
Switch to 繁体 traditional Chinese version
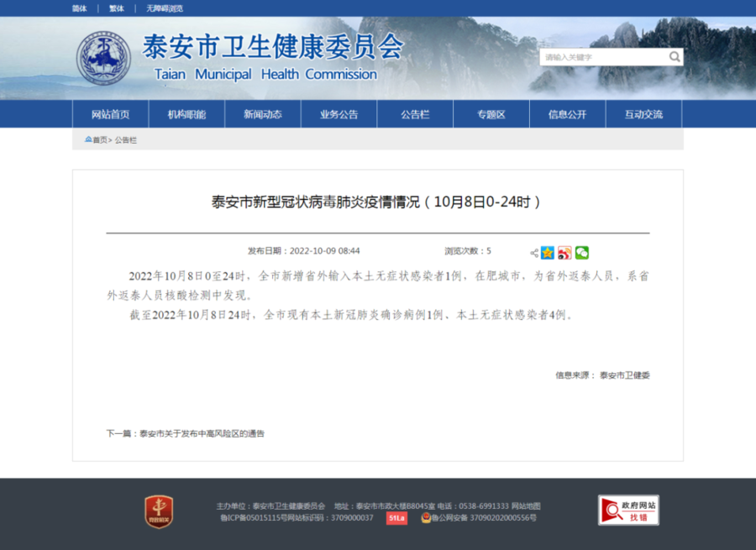(x=116, y=8)
